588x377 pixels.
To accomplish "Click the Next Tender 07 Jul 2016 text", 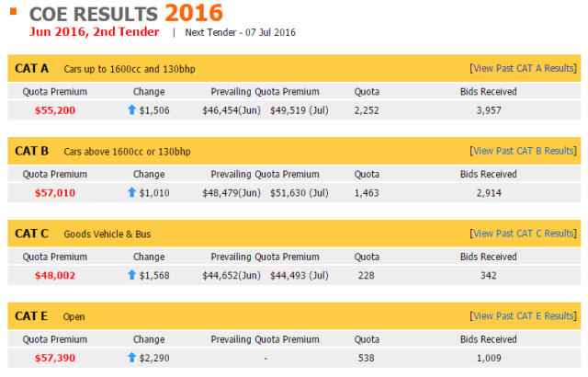I will click(240, 33).
